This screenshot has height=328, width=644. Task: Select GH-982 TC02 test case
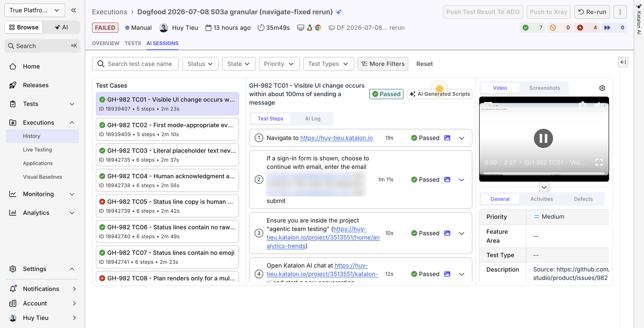click(x=167, y=130)
